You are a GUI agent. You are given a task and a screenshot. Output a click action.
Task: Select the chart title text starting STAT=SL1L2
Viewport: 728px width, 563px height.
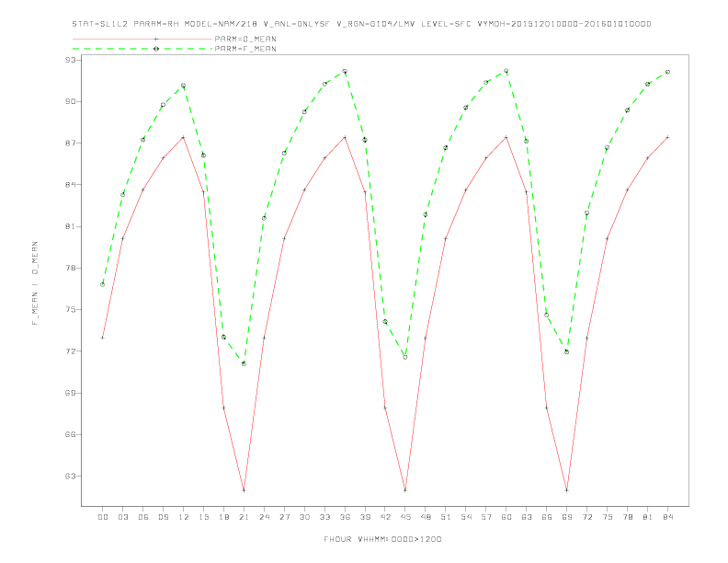click(361, 24)
